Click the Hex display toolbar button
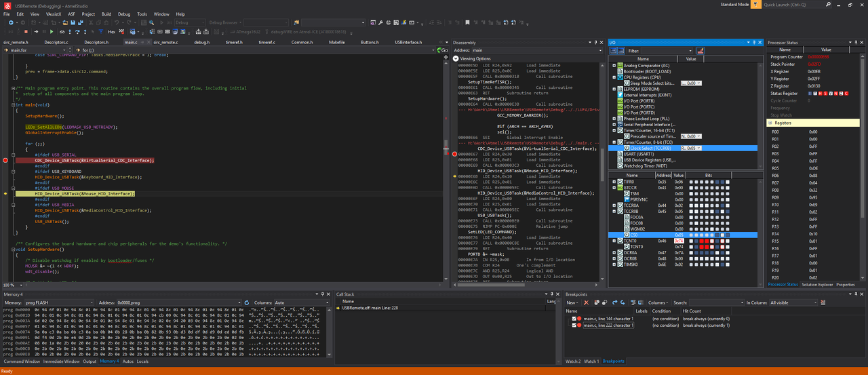 [111, 32]
